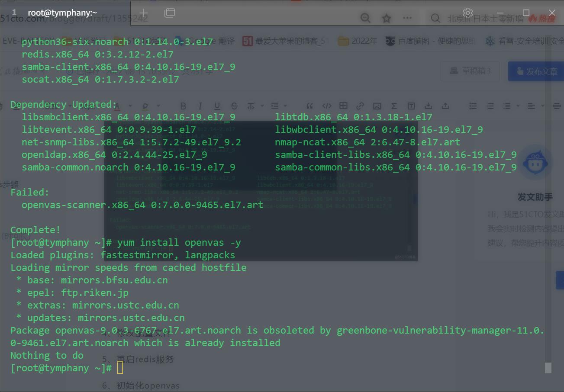This screenshot has width=564, height=392.
Task: Open the 草稿箱3 drafts button
Action: (470, 71)
